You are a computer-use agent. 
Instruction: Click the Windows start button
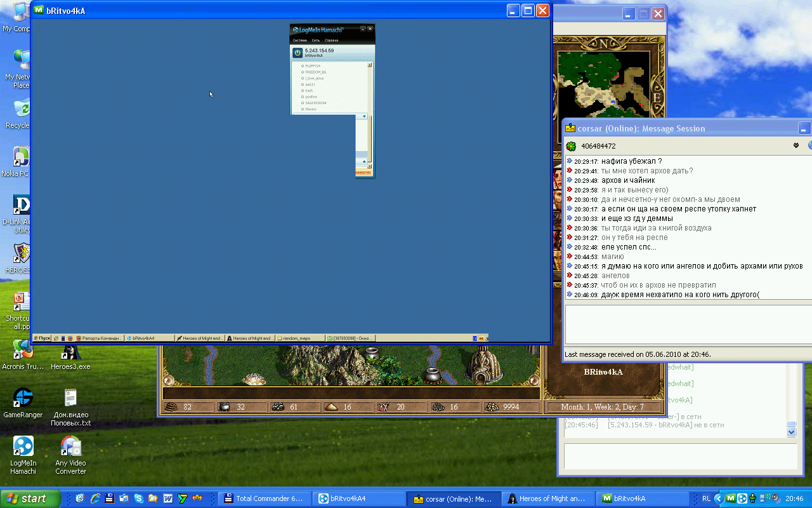(x=30, y=498)
